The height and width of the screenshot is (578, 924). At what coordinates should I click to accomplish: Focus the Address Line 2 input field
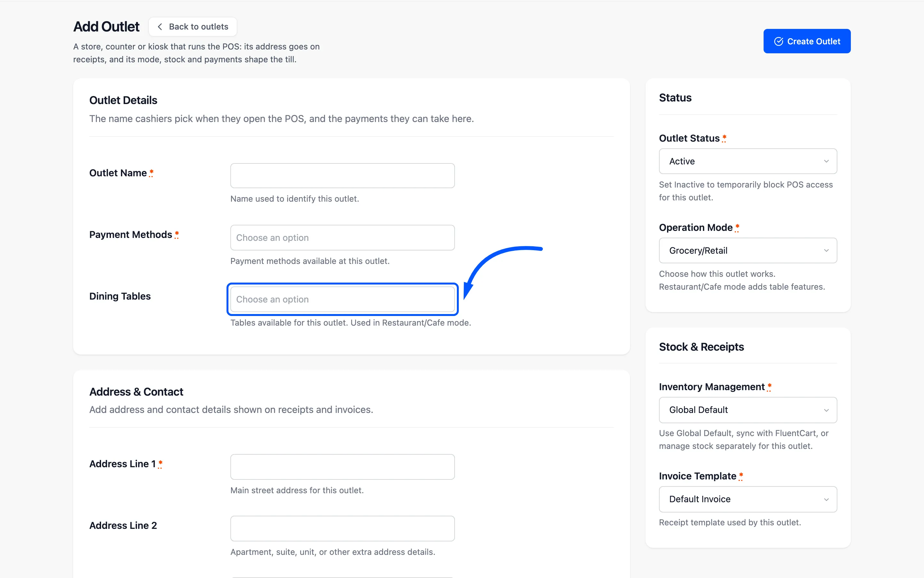(343, 528)
